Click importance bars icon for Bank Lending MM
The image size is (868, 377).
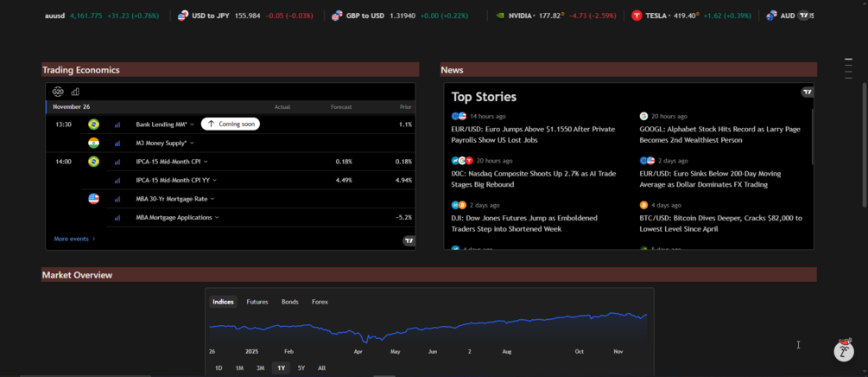[x=117, y=125]
